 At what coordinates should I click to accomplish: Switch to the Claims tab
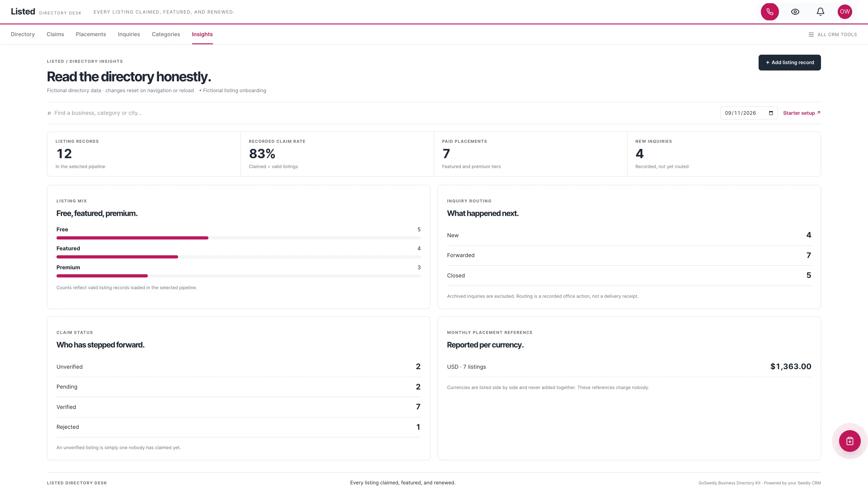(55, 34)
